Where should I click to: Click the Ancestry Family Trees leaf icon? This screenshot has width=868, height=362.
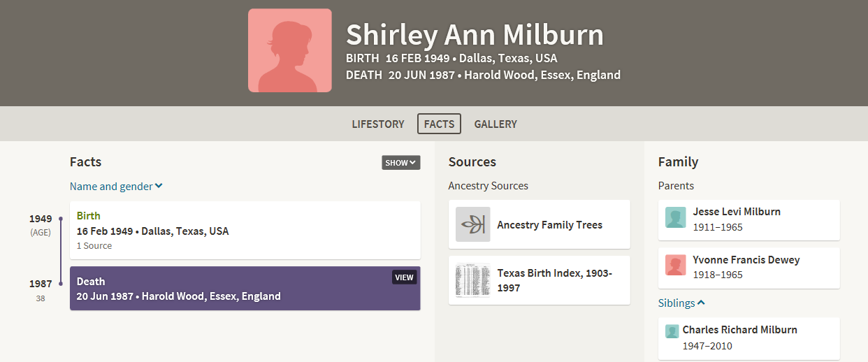(473, 224)
